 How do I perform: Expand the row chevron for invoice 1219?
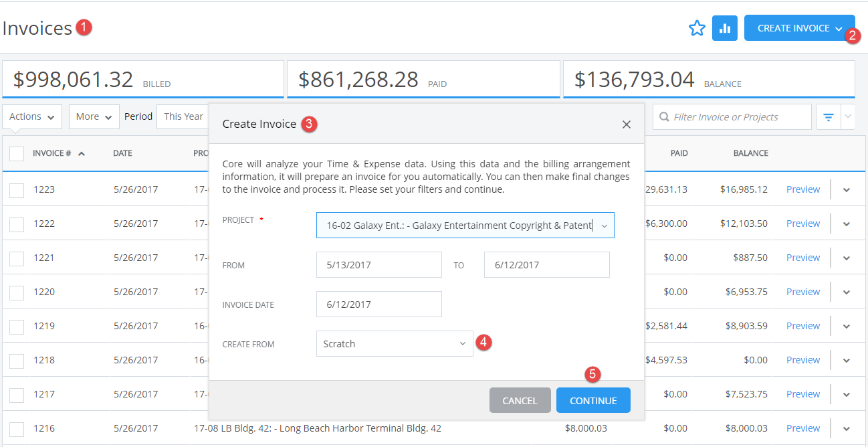[x=847, y=325]
